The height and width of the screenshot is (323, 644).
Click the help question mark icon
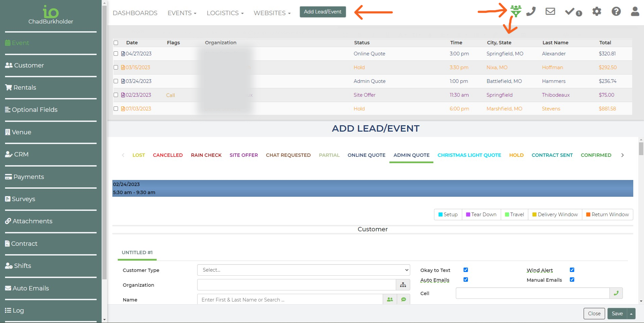pyautogui.click(x=616, y=11)
